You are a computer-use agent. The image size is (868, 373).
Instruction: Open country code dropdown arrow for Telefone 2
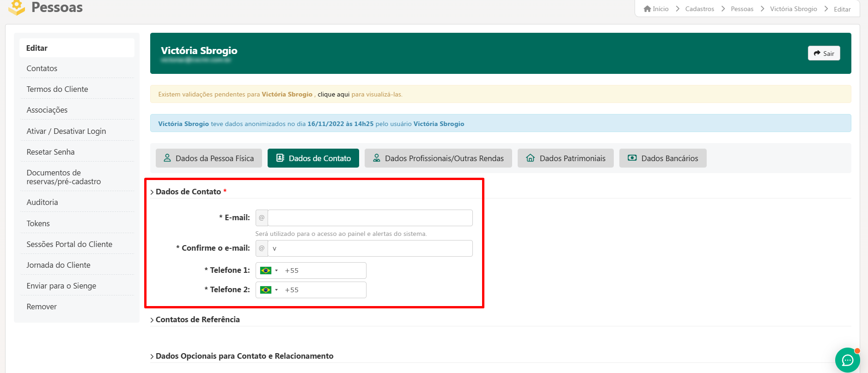pos(276,290)
